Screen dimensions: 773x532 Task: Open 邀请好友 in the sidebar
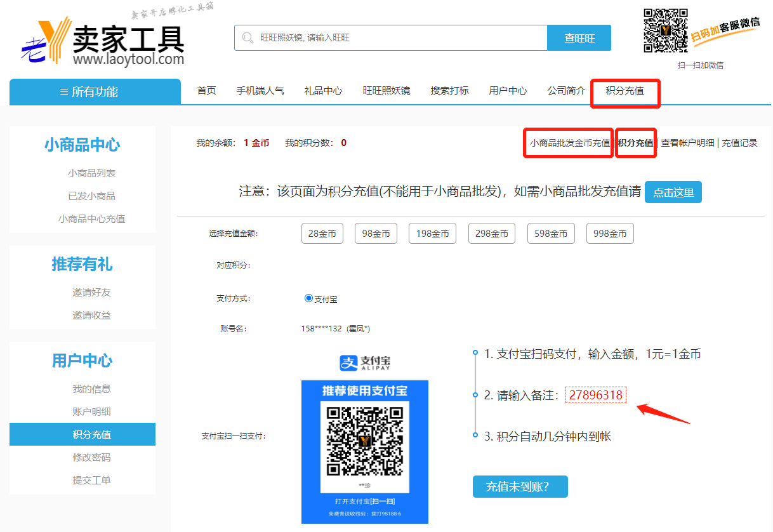pyautogui.click(x=92, y=293)
